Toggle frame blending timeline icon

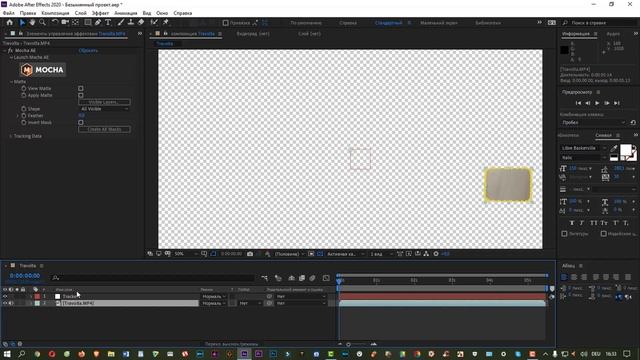coord(302,278)
